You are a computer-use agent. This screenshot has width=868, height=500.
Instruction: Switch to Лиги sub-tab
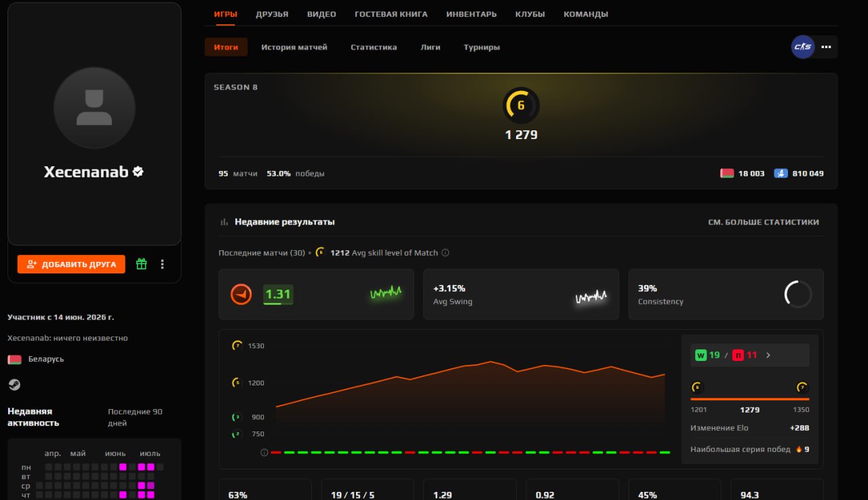tap(431, 47)
